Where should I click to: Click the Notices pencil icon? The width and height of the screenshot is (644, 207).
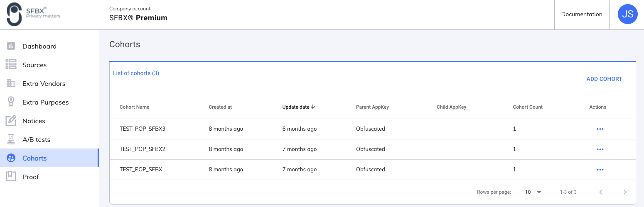click(x=11, y=121)
